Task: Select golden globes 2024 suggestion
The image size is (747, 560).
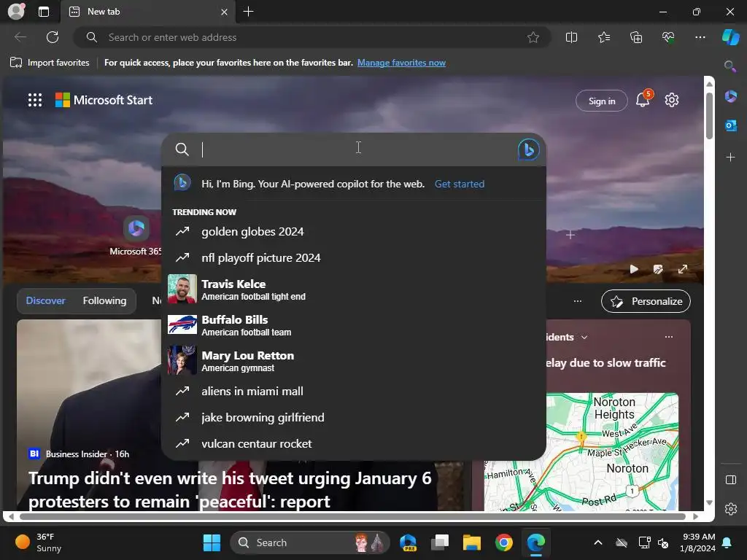Action: pos(354,231)
